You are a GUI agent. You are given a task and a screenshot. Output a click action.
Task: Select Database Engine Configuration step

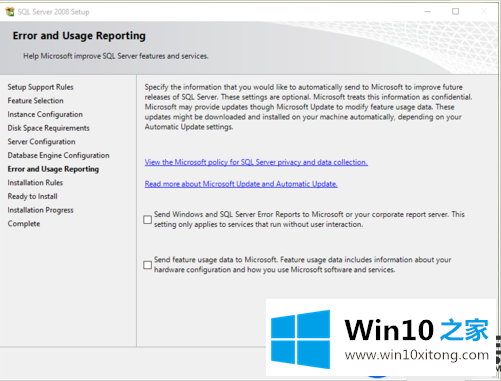[x=58, y=155]
